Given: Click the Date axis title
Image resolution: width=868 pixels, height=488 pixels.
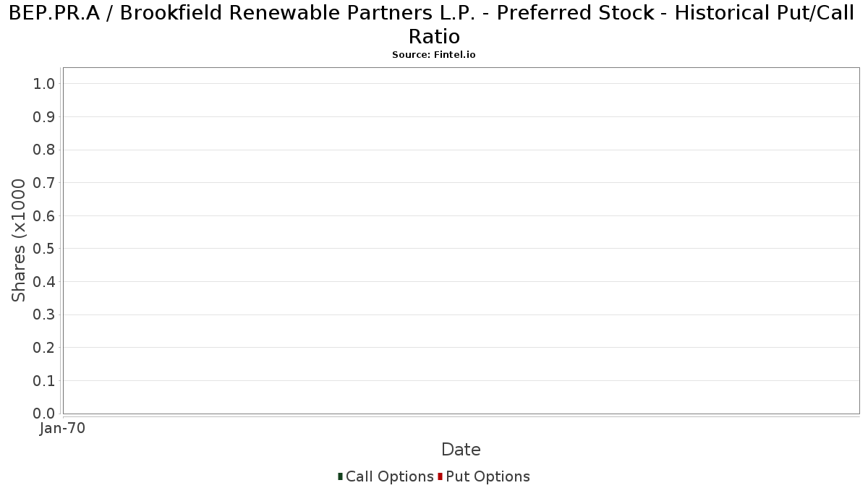Looking at the screenshot, I should click(x=461, y=450).
